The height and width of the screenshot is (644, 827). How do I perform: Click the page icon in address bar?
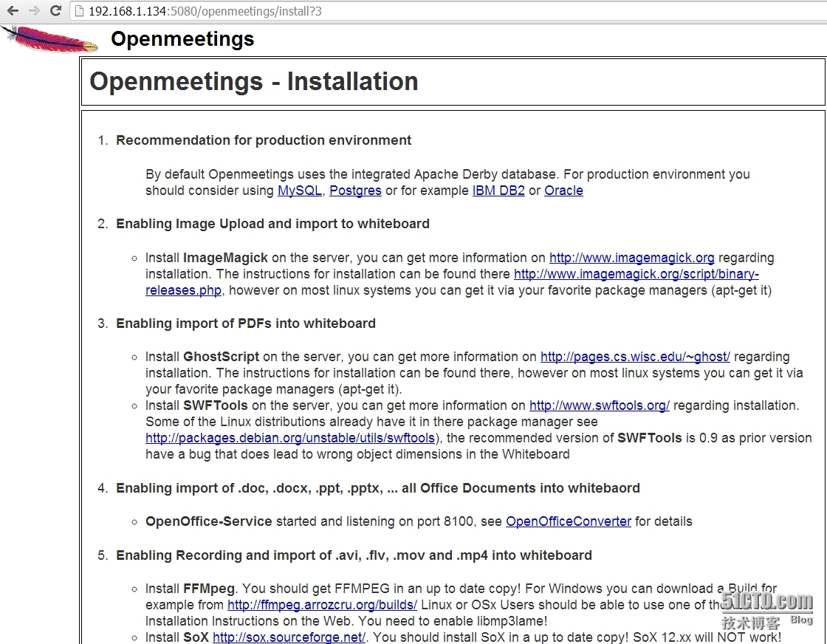coord(80,11)
